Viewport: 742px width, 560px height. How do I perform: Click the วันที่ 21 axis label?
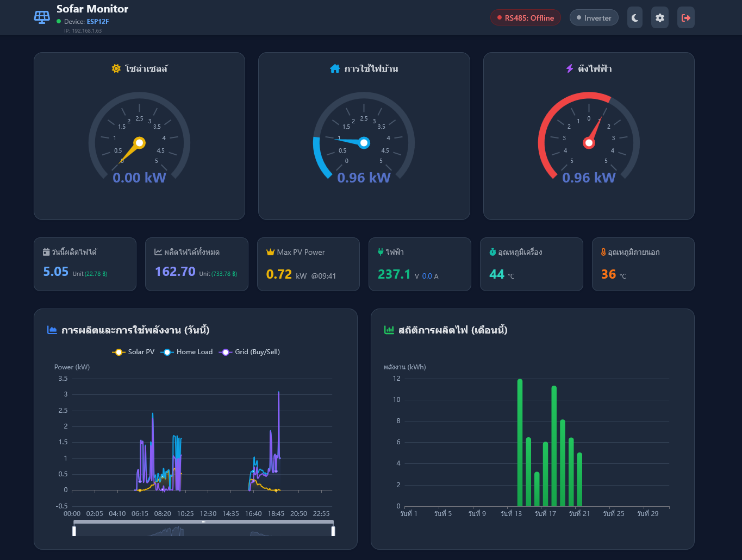579,513
